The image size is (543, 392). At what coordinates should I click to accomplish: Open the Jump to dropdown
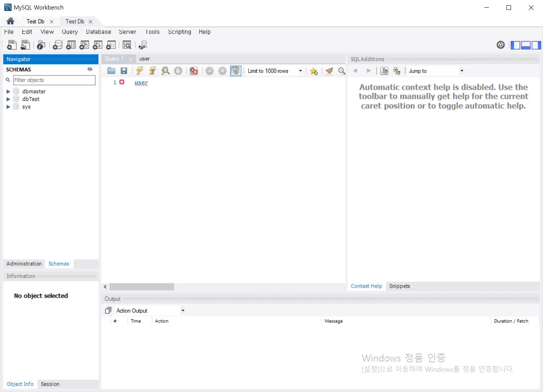click(x=462, y=71)
